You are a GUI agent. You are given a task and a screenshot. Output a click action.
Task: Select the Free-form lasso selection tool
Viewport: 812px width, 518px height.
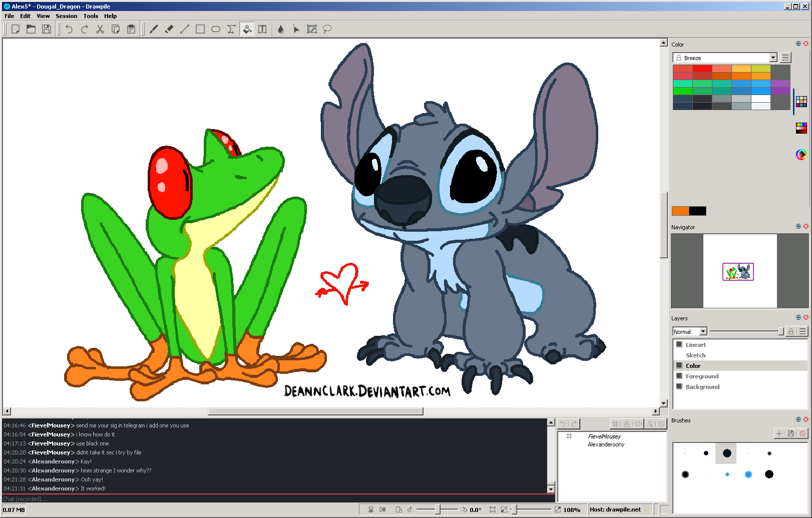point(327,29)
